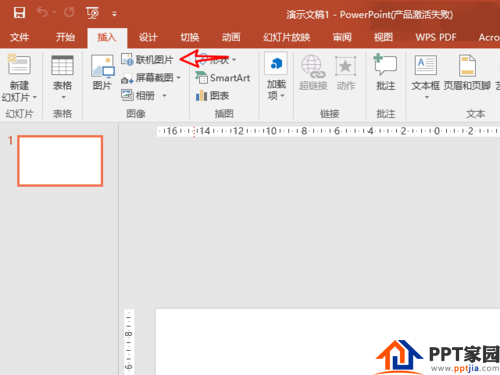500x375 pixels.
Task: Click the 动作 star icon
Action: coord(346,66)
